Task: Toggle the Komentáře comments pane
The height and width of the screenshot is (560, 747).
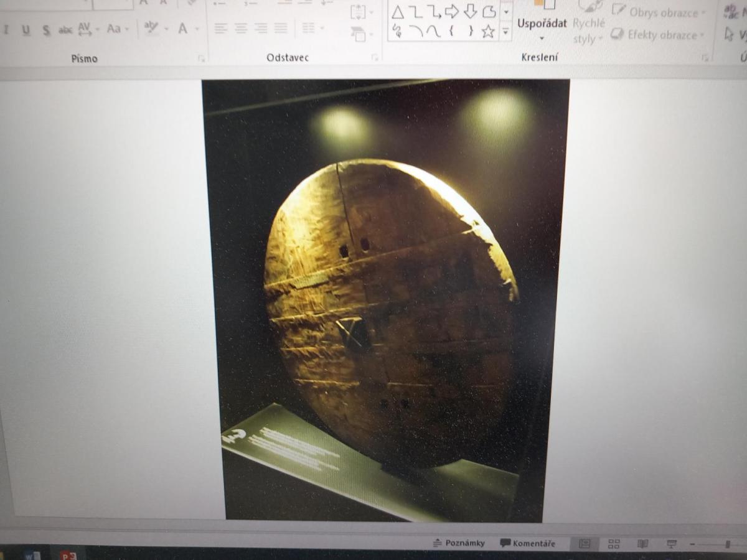Action: pyautogui.click(x=528, y=543)
